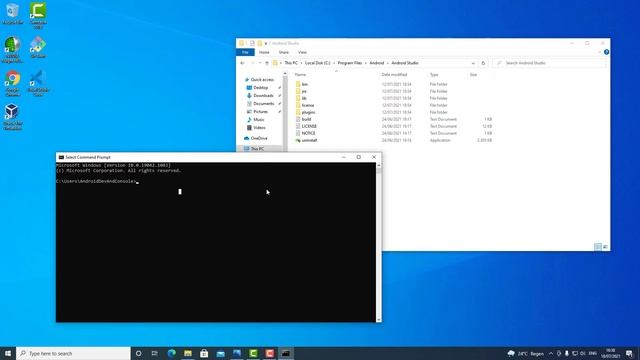The height and width of the screenshot is (360, 640).
Task: Click the Command Prompt title bar icon
Action: pos(61,157)
